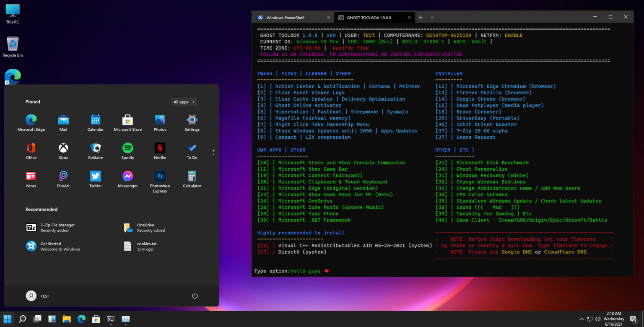Open Search from the taskbar
Image resolution: width=644 pixels, height=327 pixels.
[x=23, y=319]
